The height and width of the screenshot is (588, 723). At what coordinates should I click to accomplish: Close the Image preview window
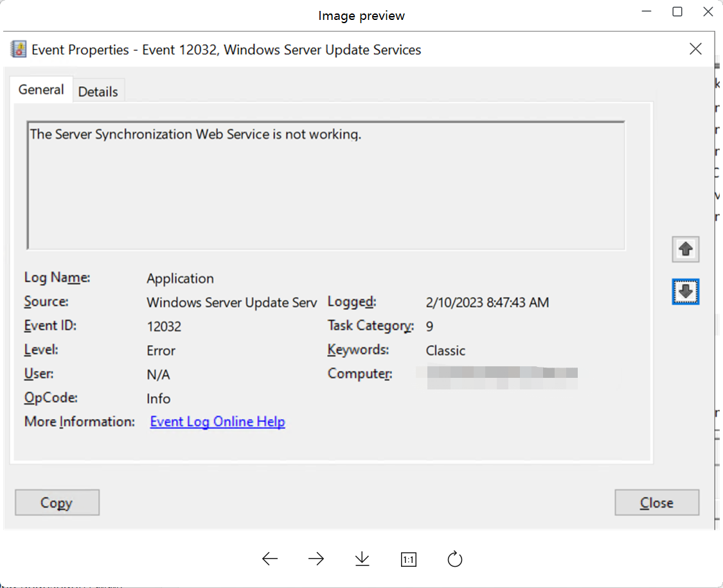tap(708, 12)
